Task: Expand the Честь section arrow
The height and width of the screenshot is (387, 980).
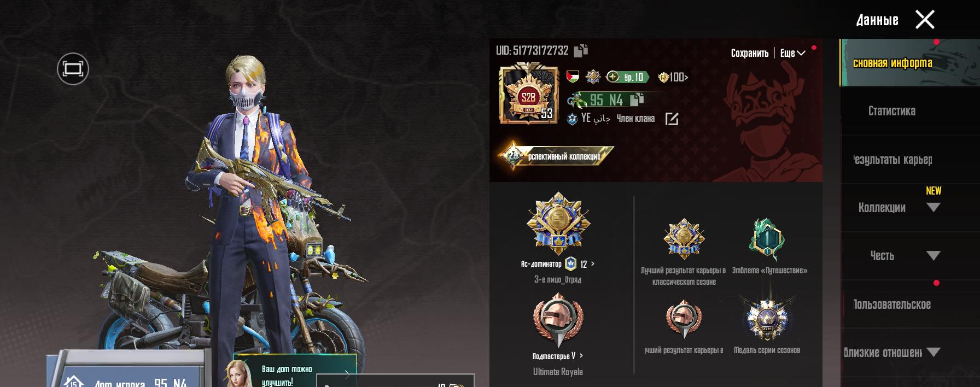Action: point(934,256)
